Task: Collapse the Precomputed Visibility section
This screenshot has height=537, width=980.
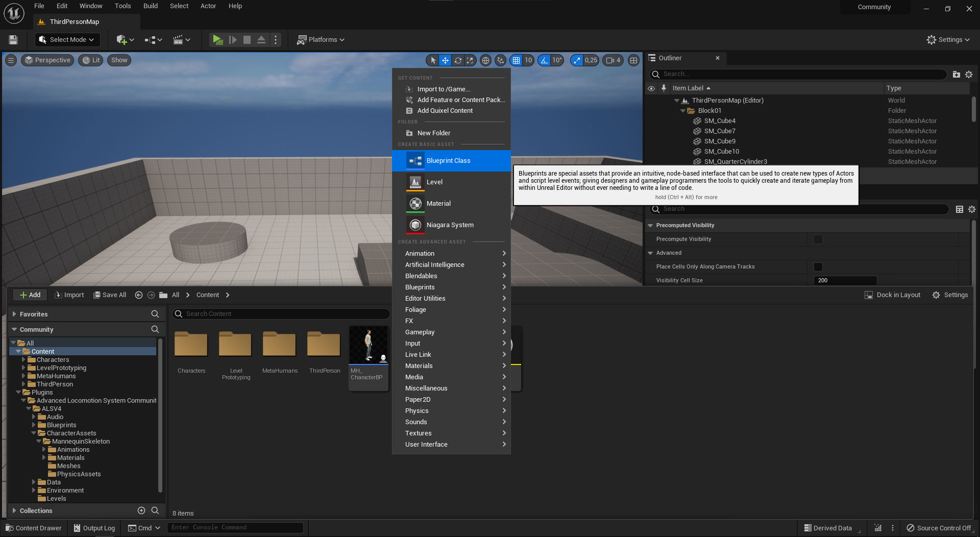Action: point(650,226)
